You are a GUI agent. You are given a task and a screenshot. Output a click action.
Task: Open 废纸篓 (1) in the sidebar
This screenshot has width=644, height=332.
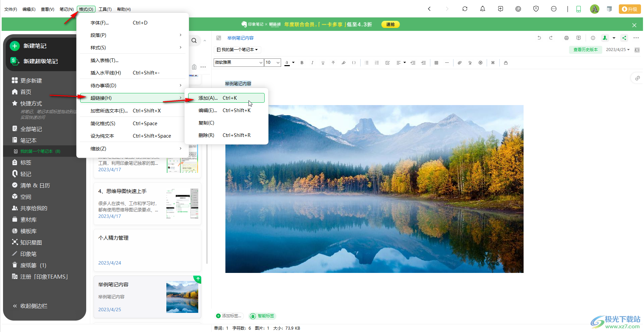click(x=29, y=265)
